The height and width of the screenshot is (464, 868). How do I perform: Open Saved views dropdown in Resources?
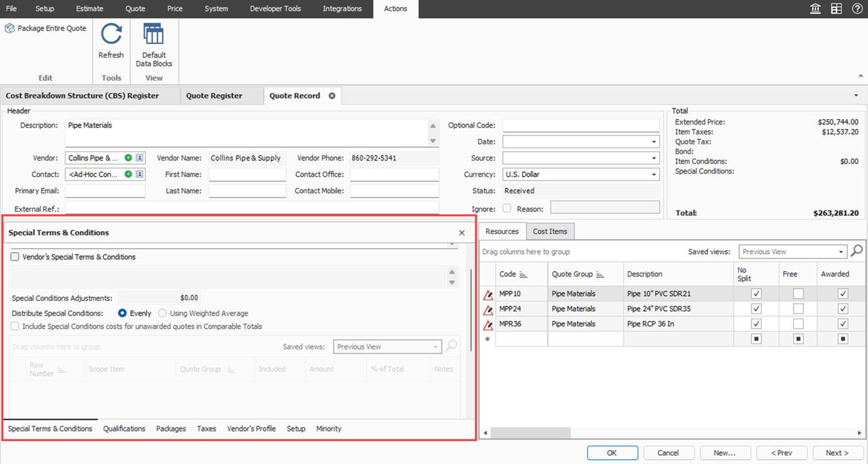pyautogui.click(x=841, y=252)
